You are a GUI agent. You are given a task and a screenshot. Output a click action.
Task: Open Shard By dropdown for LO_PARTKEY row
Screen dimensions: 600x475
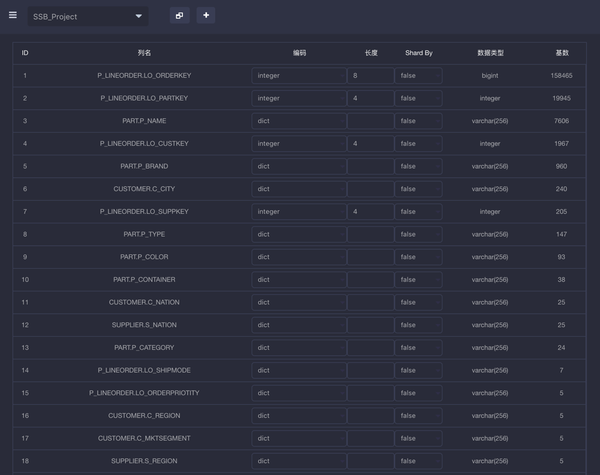[x=419, y=98]
